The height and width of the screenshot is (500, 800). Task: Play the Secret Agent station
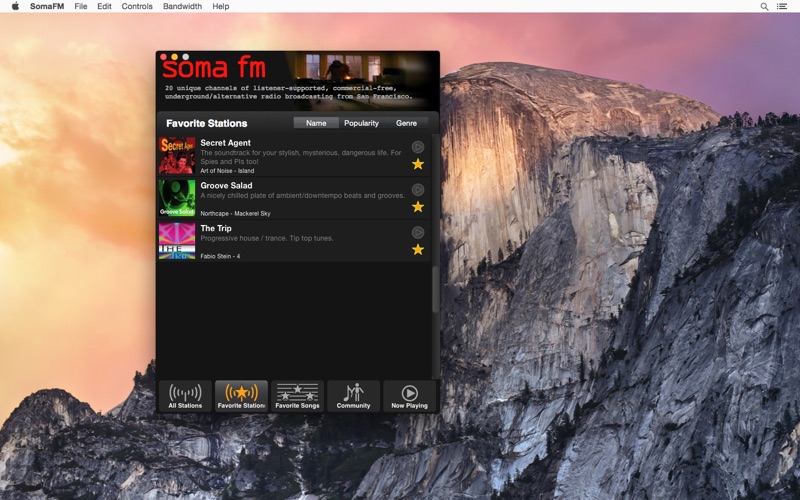[418, 147]
